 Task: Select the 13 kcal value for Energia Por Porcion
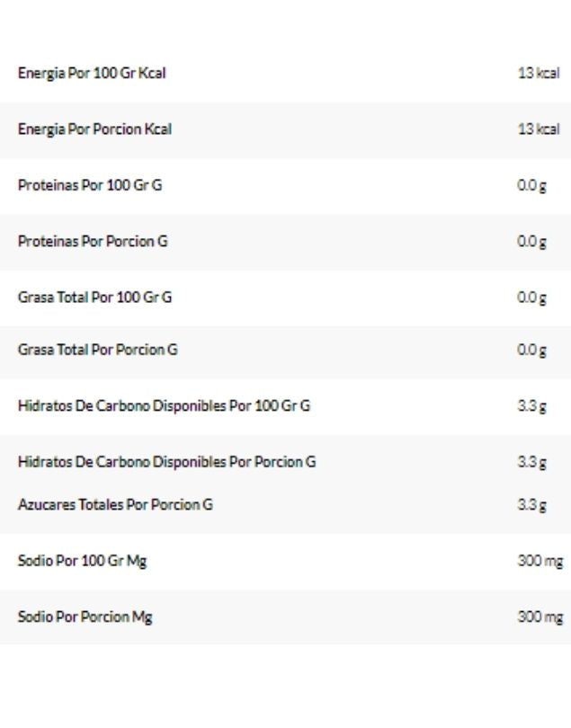(x=538, y=129)
